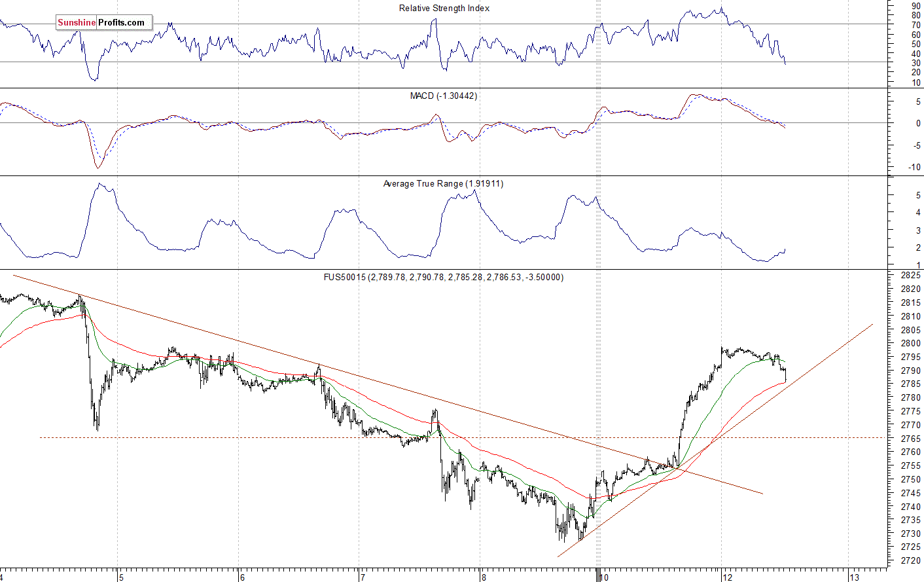The width and height of the screenshot is (924, 582).
Task: Click the 70 label on RSI axis
Action: (x=915, y=26)
